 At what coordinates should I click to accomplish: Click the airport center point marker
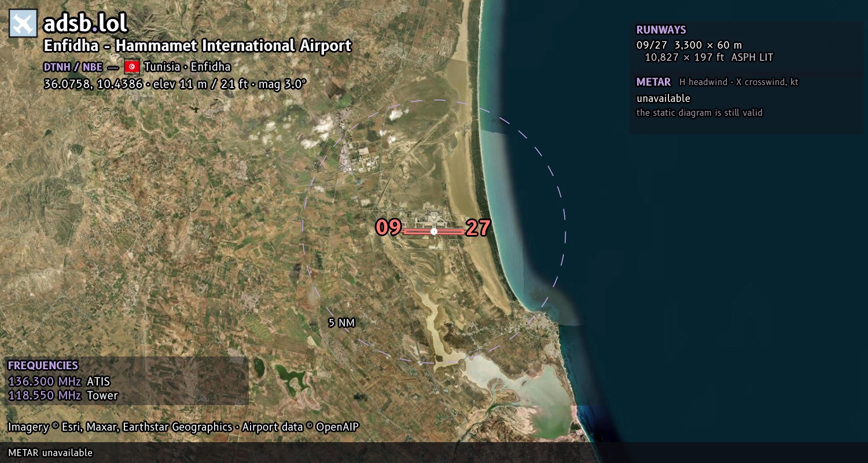tap(434, 231)
